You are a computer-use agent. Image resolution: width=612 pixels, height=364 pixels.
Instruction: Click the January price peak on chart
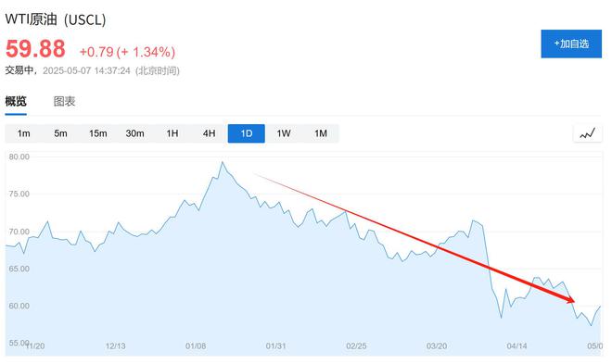pyautogui.click(x=223, y=162)
